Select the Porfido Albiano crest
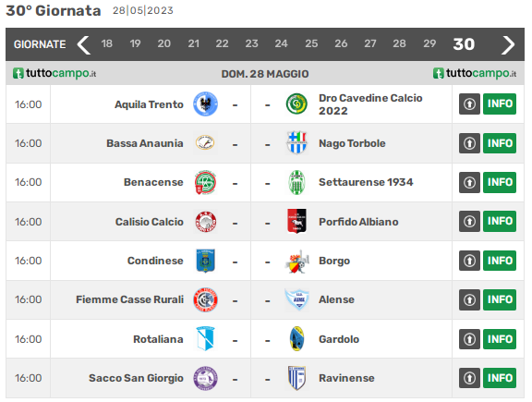The height and width of the screenshot is (402, 532). tap(296, 222)
